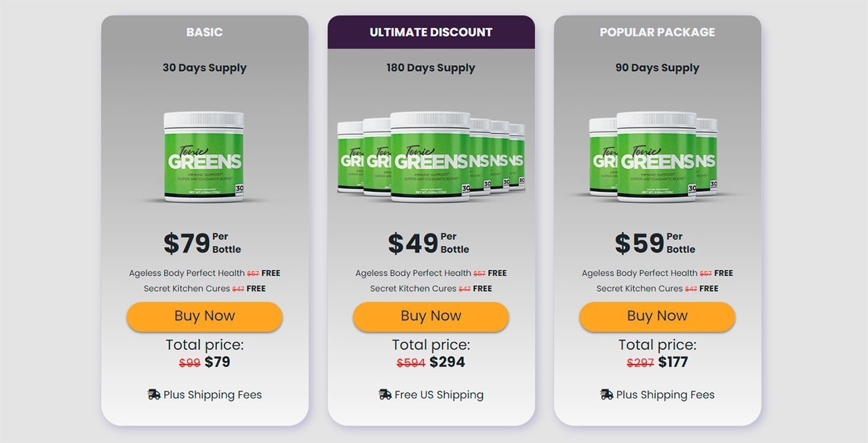The height and width of the screenshot is (443, 868).
Task: Click the crossed-out $297 total price
Action: coord(640,362)
